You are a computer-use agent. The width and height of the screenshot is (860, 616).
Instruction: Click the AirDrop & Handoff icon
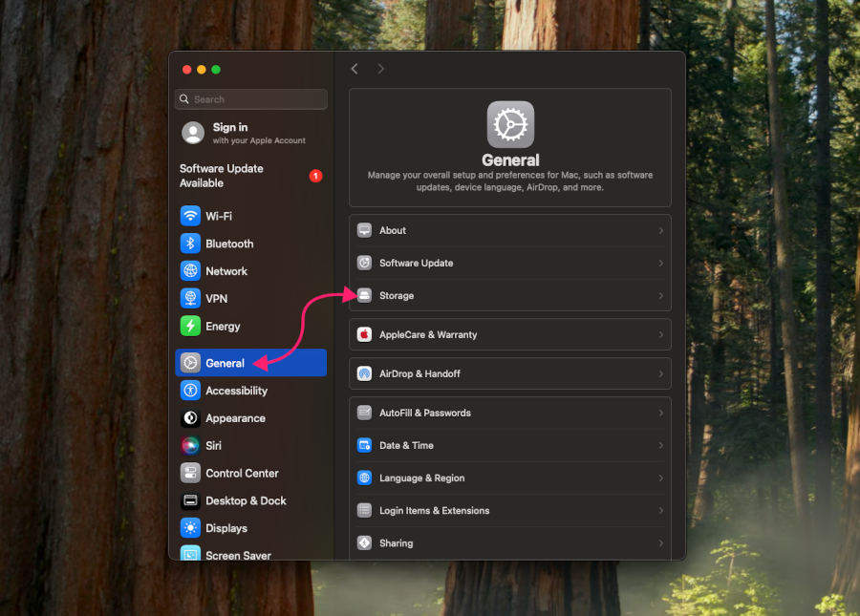(364, 373)
